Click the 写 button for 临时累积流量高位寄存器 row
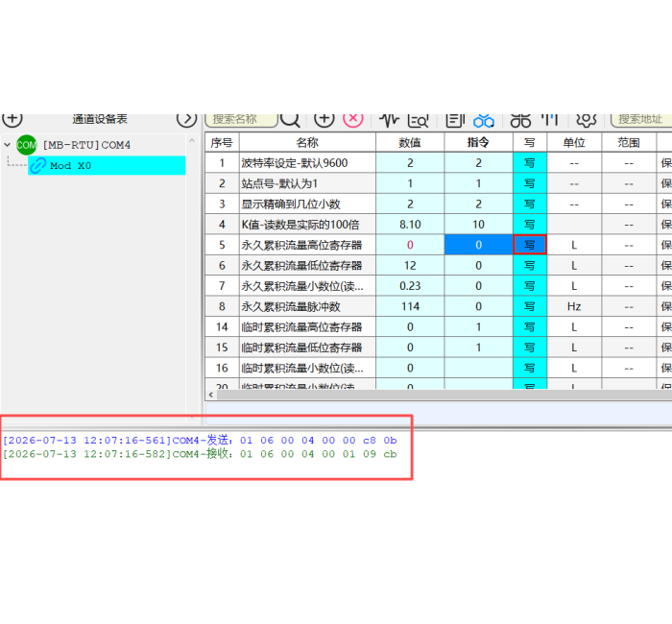The height and width of the screenshot is (624, 672). [x=530, y=327]
